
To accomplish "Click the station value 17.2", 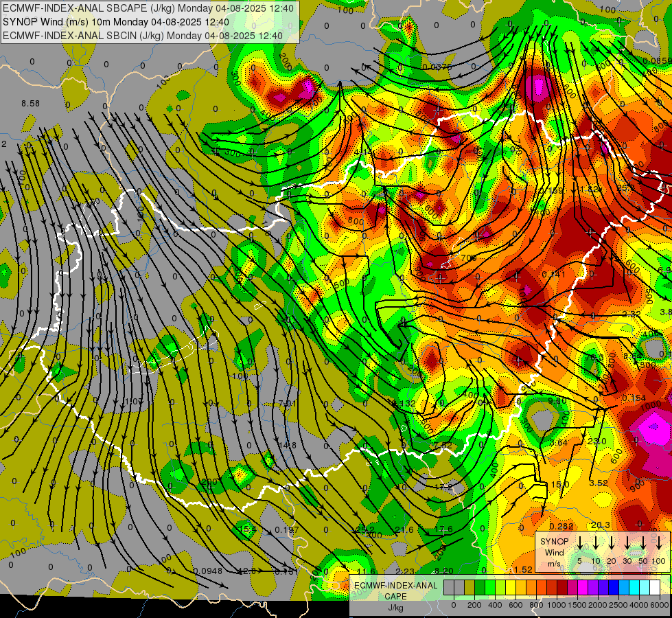I will [443, 488].
